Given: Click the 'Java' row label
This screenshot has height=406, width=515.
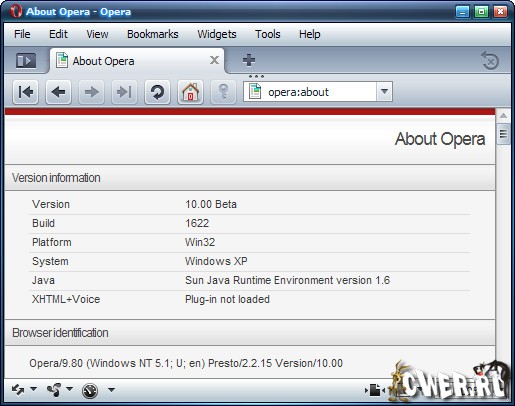Looking at the screenshot, I should click(43, 280).
